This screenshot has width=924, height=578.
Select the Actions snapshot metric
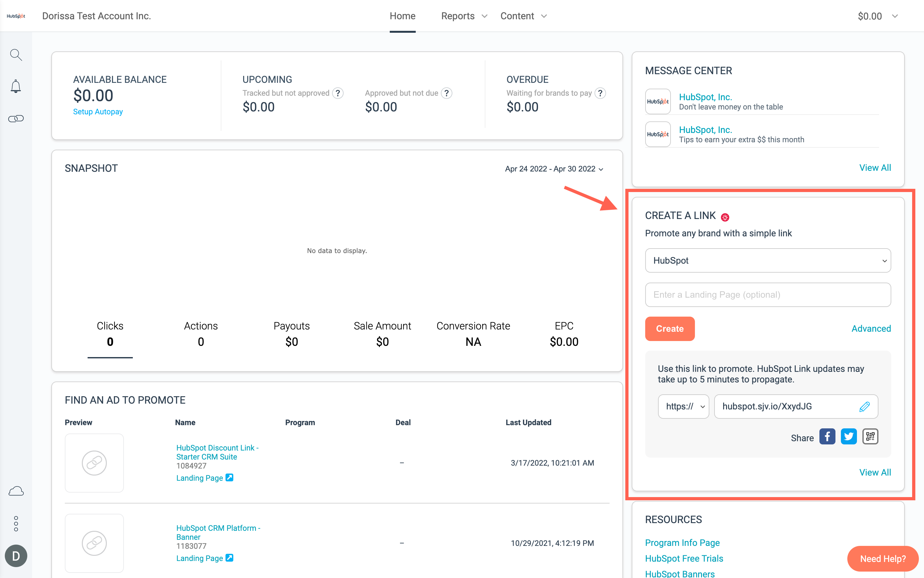pyautogui.click(x=201, y=334)
